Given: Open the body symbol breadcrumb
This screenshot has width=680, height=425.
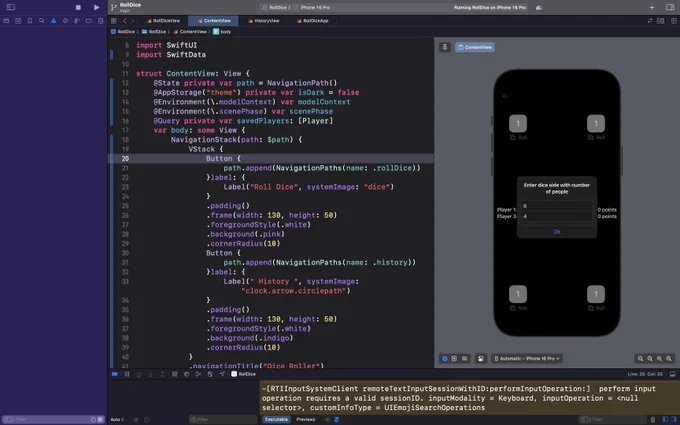Looking at the screenshot, I should tap(222, 32).
